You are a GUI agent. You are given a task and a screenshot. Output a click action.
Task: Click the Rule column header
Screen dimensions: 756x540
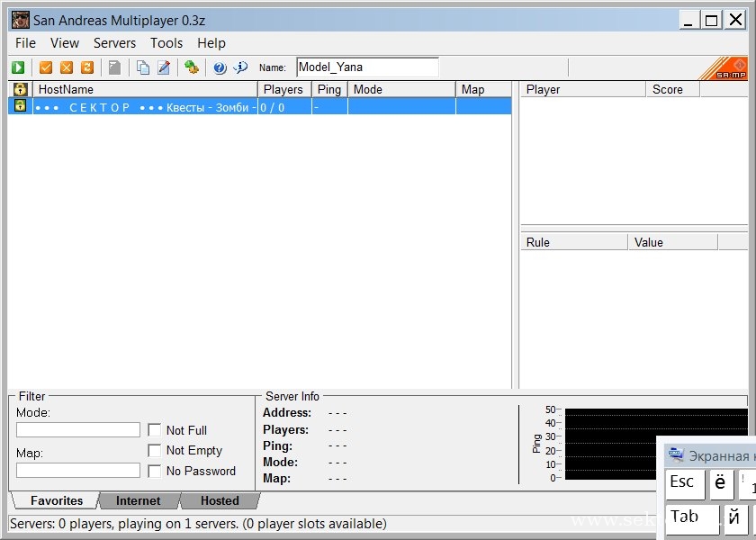pyautogui.click(x=574, y=242)
